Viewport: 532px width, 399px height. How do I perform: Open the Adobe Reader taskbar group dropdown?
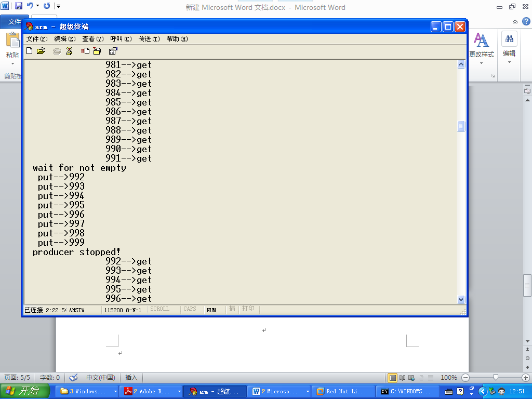179,392
